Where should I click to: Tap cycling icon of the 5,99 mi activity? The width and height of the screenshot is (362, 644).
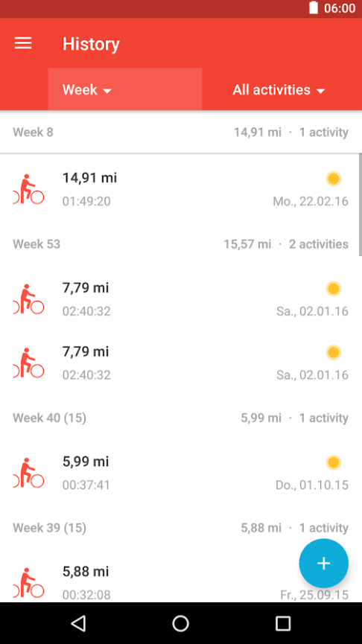[x=28, y=474]
